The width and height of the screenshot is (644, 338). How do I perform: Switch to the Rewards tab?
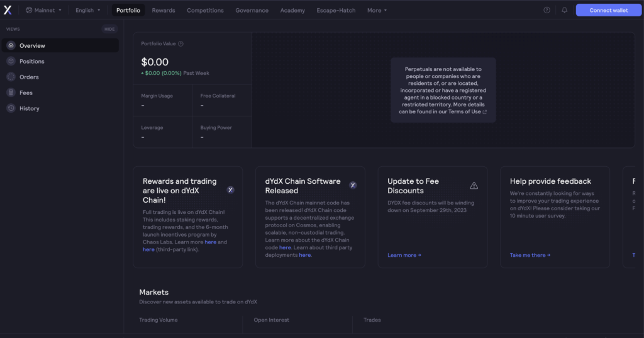pyautogui.click(x=164, y=10)
